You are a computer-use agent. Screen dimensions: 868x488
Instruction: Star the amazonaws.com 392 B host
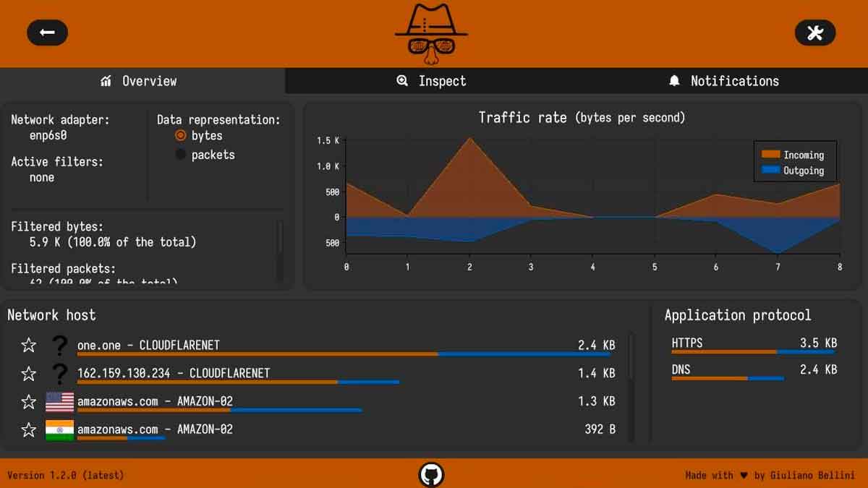tap(29, 430)
